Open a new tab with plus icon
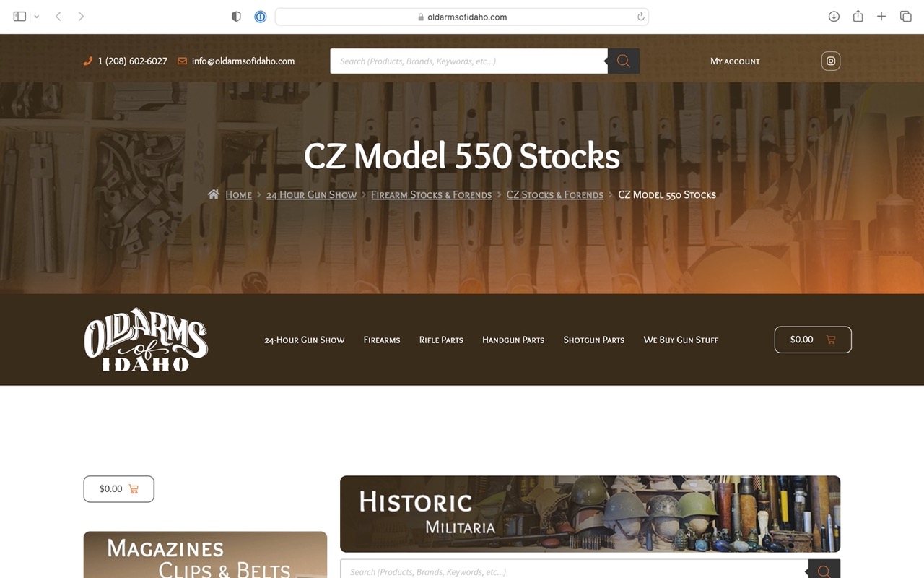Screen dimensions: 924x578 point(881,16)
